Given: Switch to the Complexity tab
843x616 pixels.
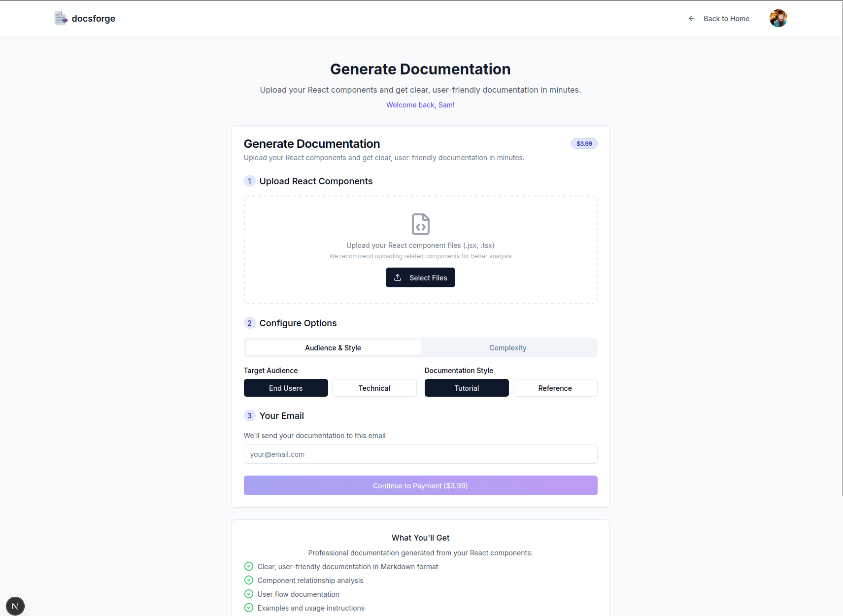Looking at the screenshot, I should click(x=508, y=347).
